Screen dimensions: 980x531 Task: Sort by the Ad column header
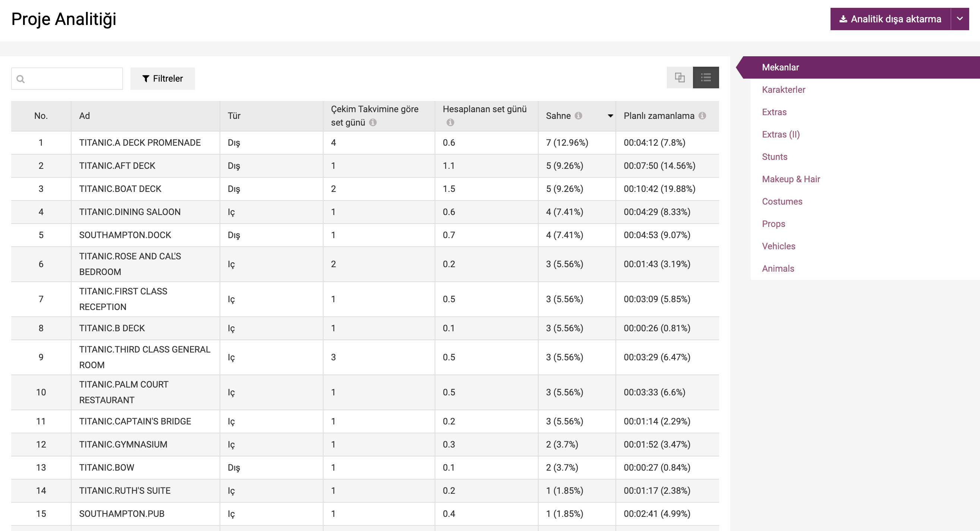pyautogui.click(x=85, y=116)
